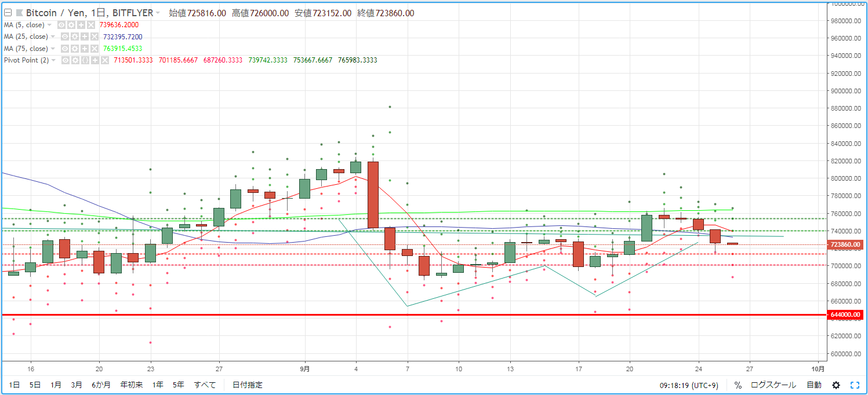The width and height of the screenshot is (868, 395).
Task: Click the plus icon for Pivot Point (2)
Action: coord(95,60)
